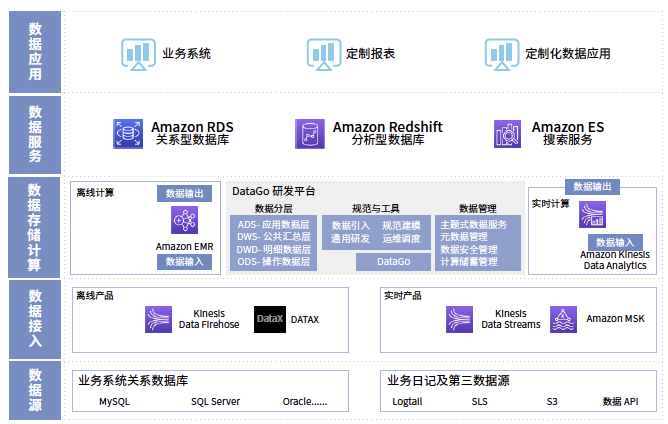
Task: Click 数据输出 button in 离线计算 panel
Action: tap(184, 193)
